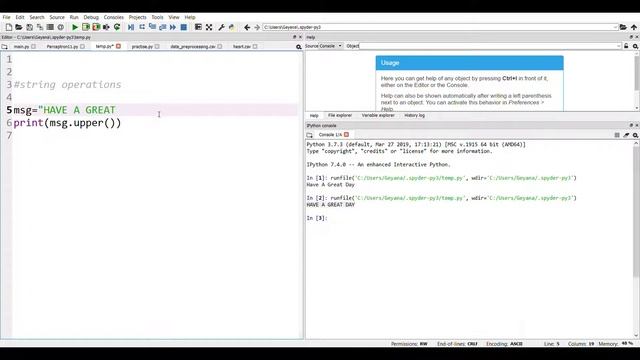Open PYTHONPATH manager icon
640x360 pixels.
pos(232,27)
